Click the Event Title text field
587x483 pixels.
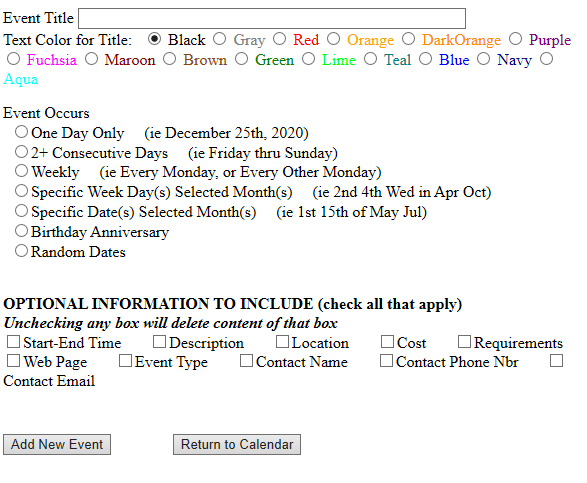[272, 18]
